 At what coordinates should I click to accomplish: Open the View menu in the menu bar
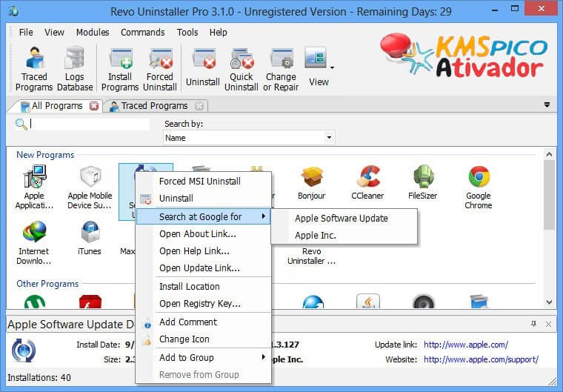54,33
